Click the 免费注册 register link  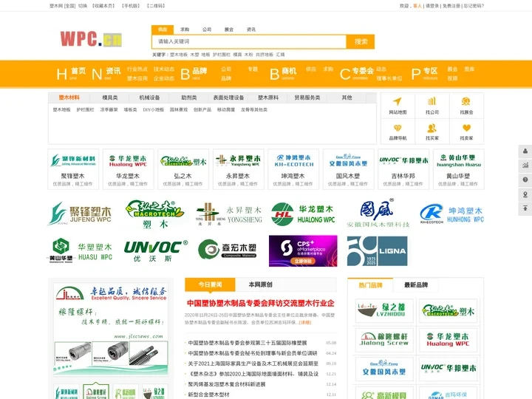point(451,6)
